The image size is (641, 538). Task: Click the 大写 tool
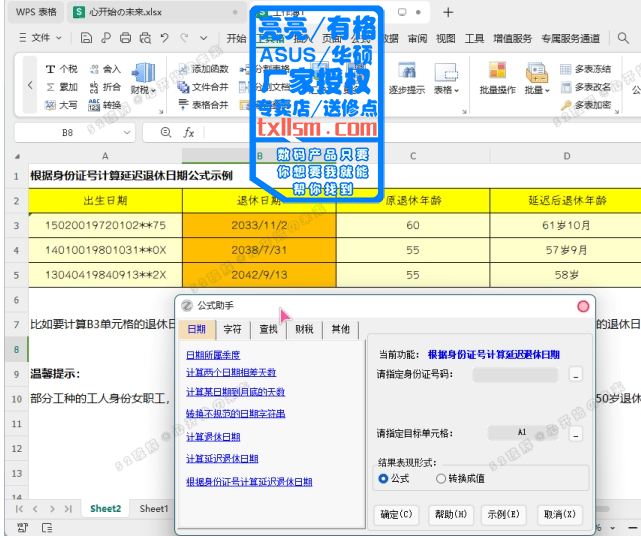(x=62, y=105)
